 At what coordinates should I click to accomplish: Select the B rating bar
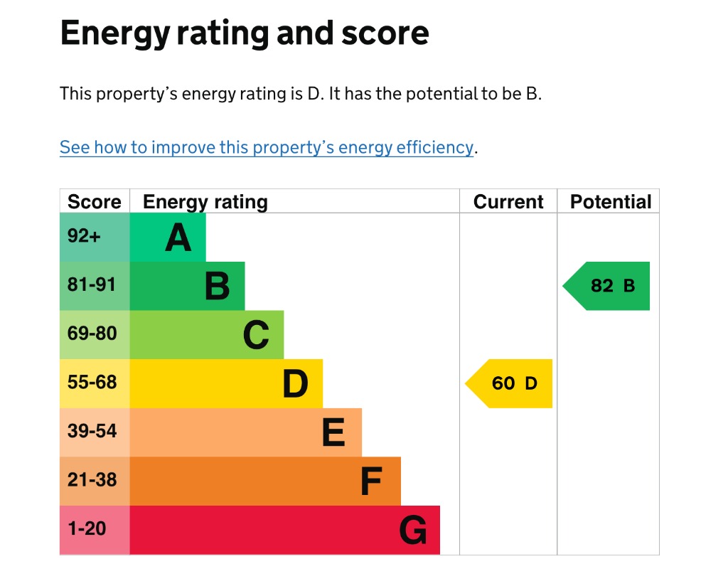coord(187,286)
